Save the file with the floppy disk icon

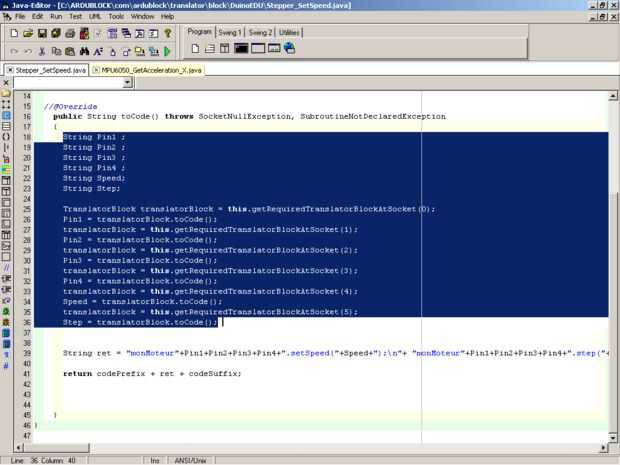[42, 34]
